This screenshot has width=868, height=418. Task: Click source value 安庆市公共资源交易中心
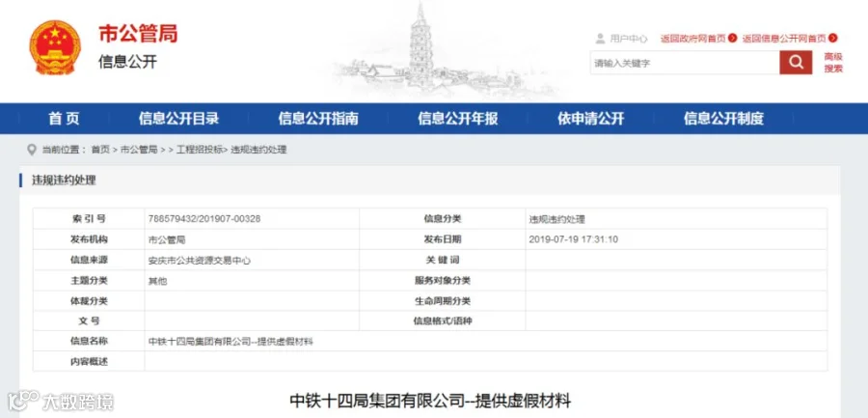tap(200, 260)
